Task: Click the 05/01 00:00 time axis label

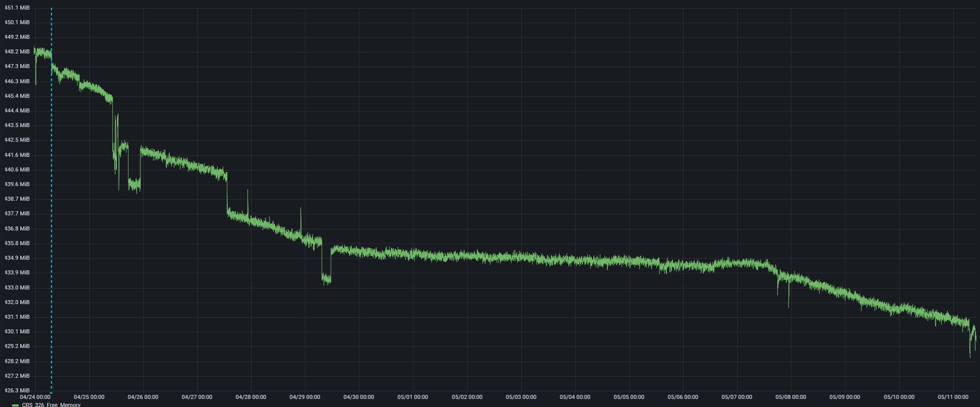Action: tap(412, 397)
